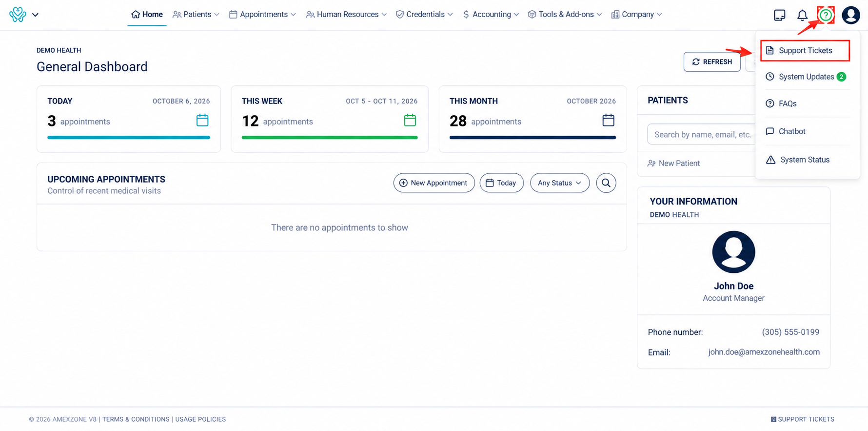Create a New Appointment

(434, 183)
